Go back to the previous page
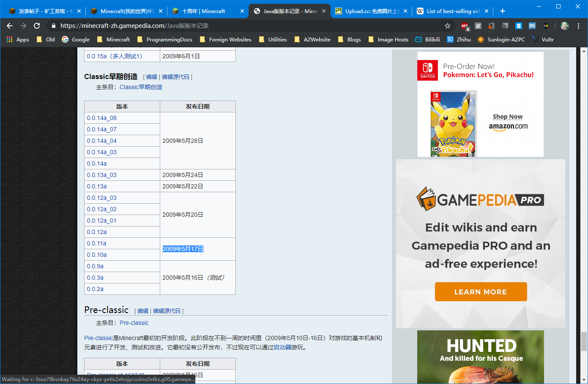Viewport: 588px width, 384px height. tap(10, 26)
